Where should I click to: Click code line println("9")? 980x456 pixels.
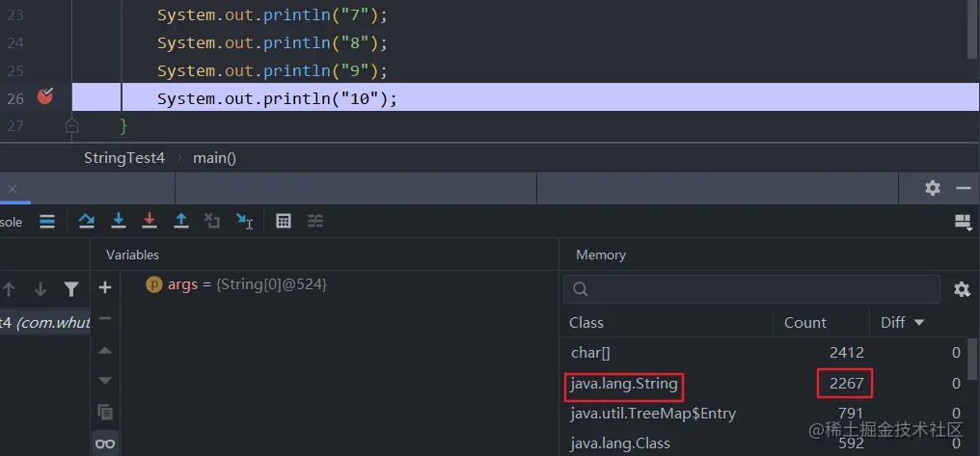click(272, 70)
